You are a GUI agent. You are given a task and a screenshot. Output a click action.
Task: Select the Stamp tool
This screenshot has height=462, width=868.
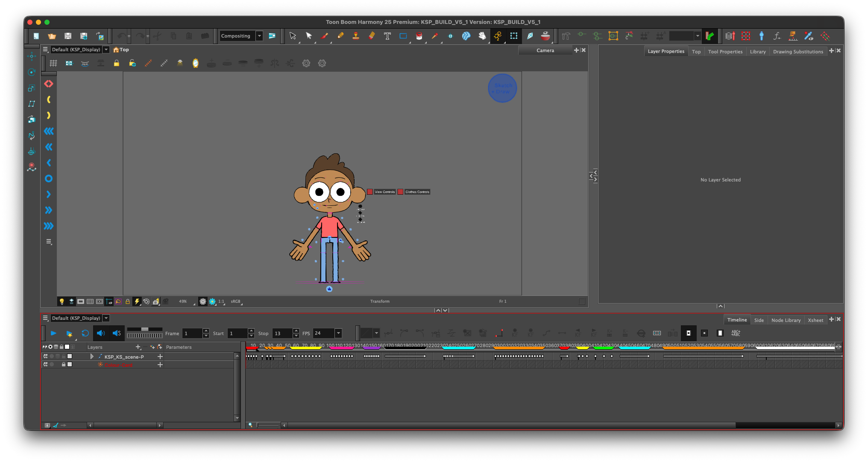tap(355, 36)
